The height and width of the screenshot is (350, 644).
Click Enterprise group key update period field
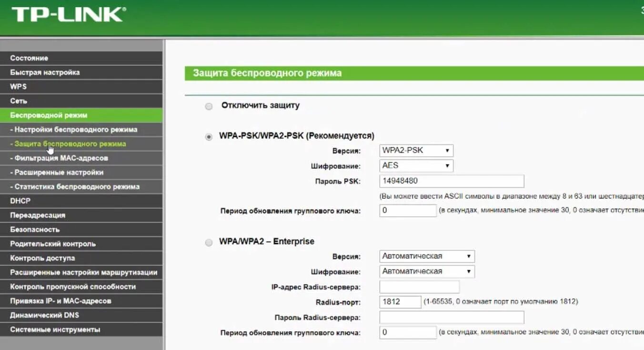click(x=408, y=332)
